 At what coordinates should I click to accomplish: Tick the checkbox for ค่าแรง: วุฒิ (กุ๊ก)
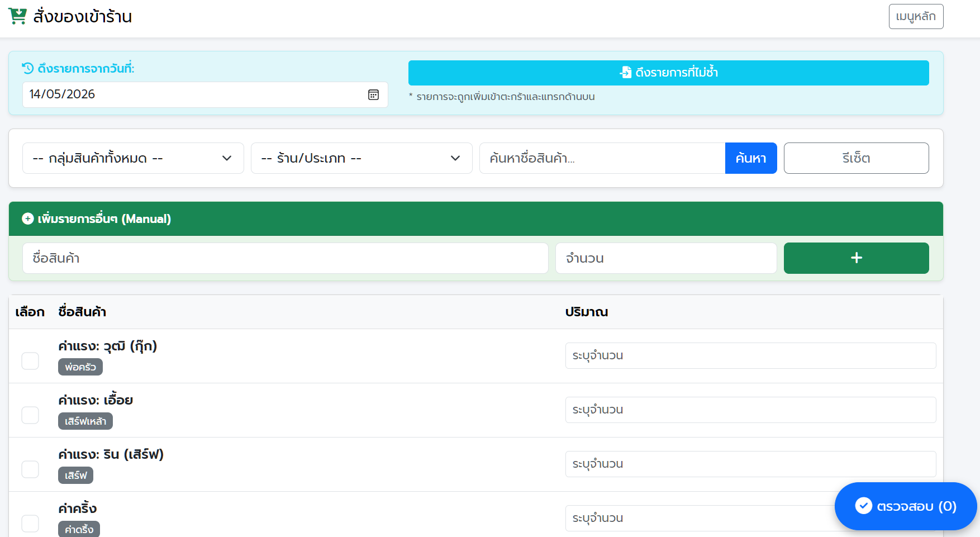tap(30, 361)
